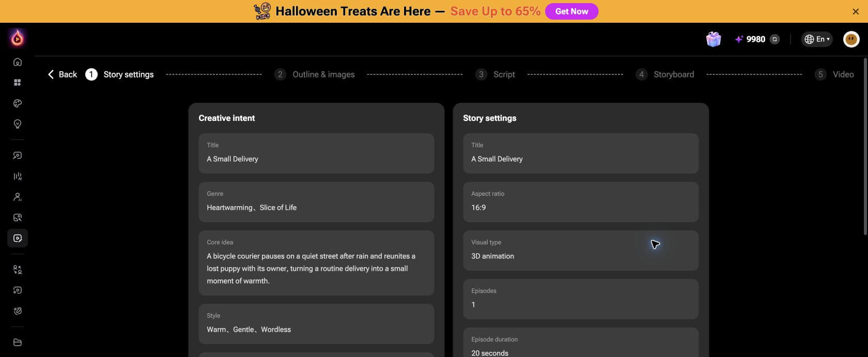The height and width of the screenshot is (357, 868).
Task: Click the Get Now promo button
Action: (571, 11)
